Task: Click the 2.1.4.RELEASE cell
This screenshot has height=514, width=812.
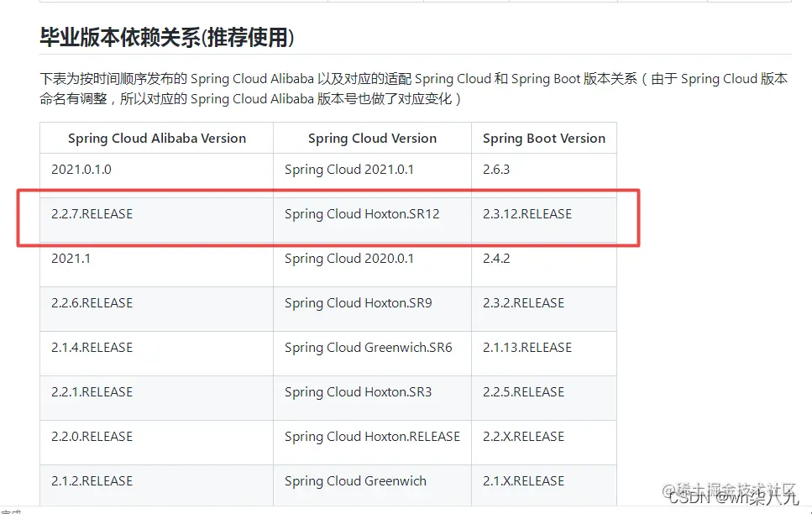Action: click(x=157, y=354)
